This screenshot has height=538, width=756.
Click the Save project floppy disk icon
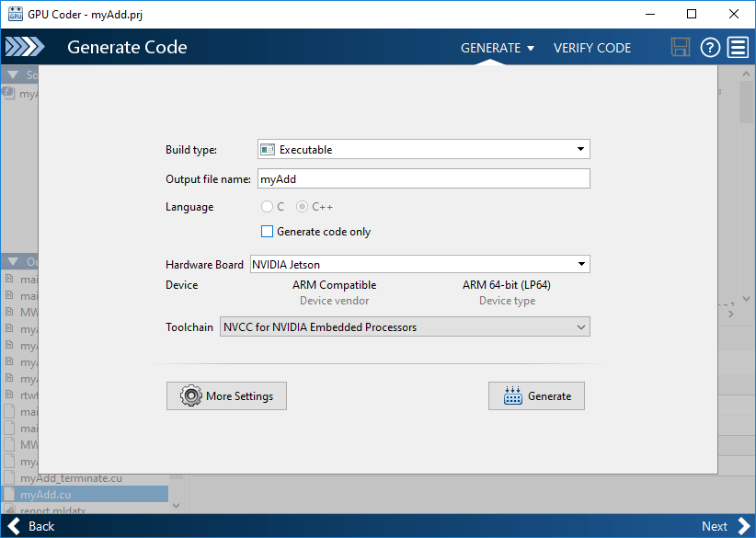pos(681,47)
